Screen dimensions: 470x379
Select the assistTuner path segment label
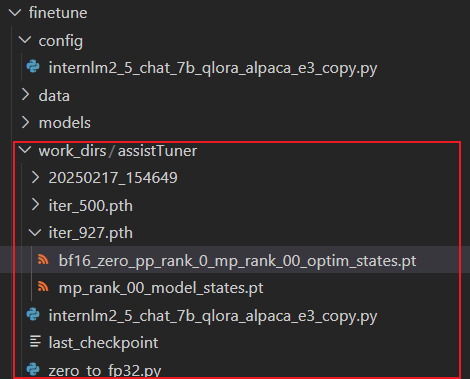coord(157,151)
